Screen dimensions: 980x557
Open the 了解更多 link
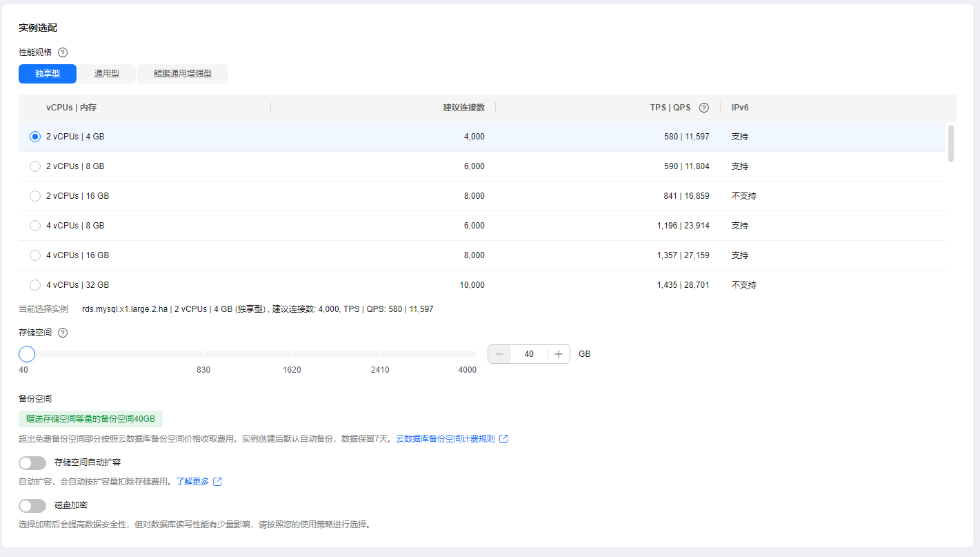point(192,482)
